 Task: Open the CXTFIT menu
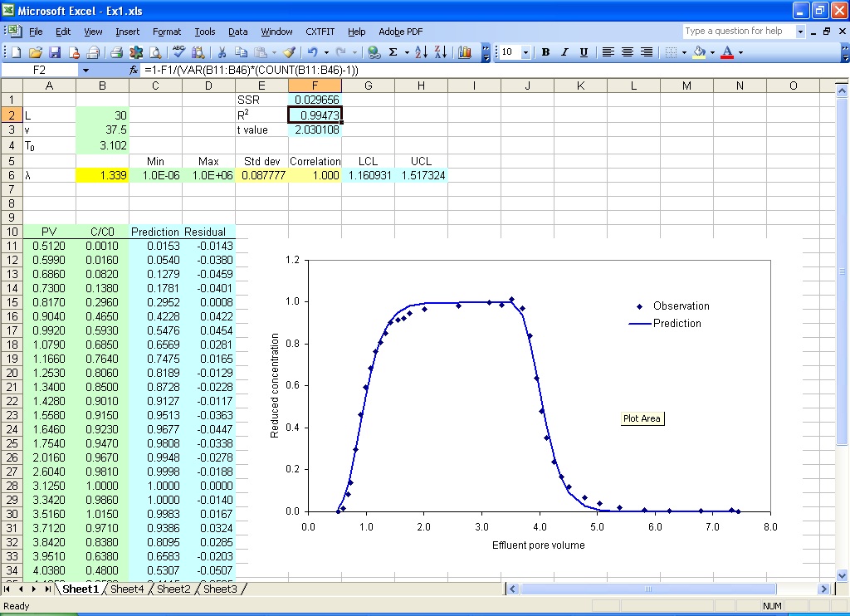coord(320,32)
